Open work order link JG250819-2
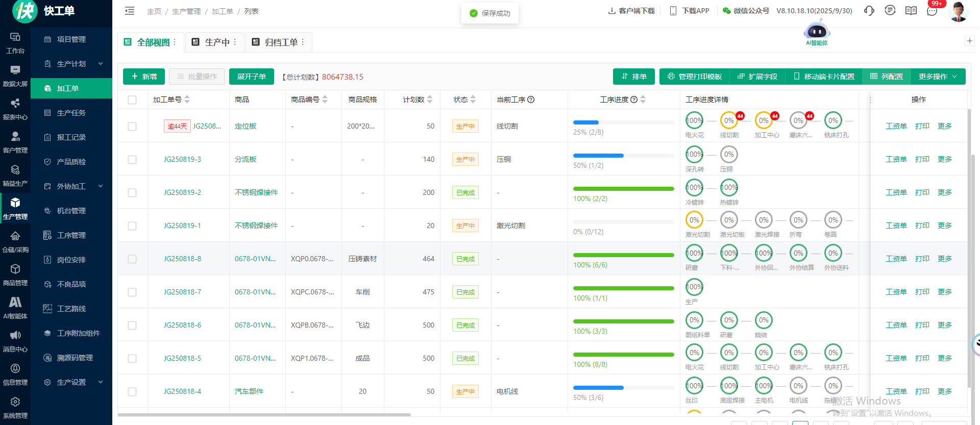 [182, 192]
